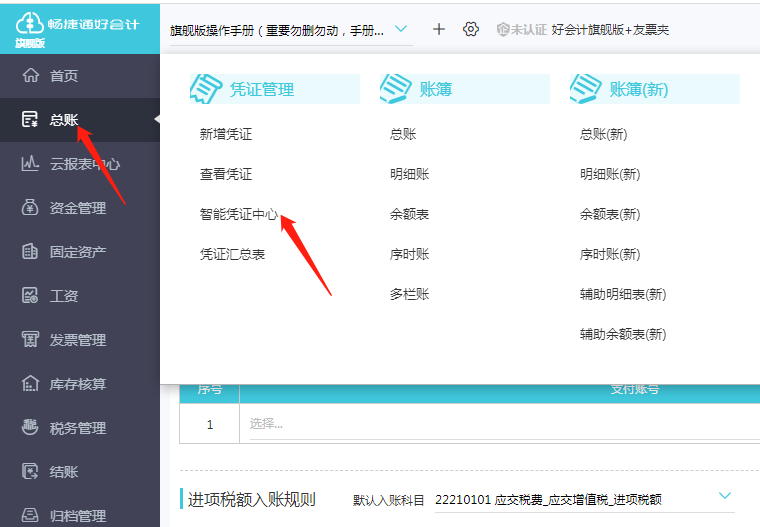This screenshot has width=760, height=527.
Task: Open 凭证汇总表
Action: point(232,254)
